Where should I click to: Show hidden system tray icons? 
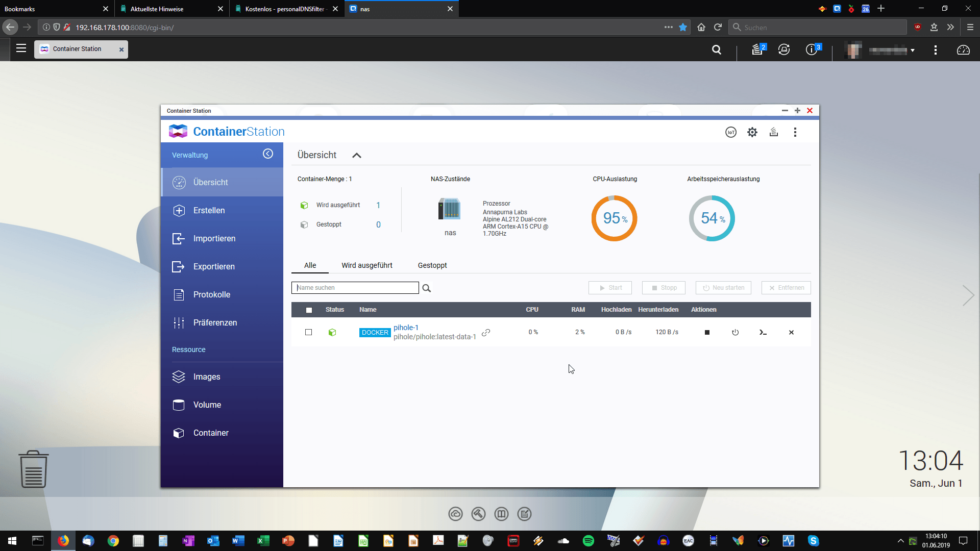tap(900, 541)
